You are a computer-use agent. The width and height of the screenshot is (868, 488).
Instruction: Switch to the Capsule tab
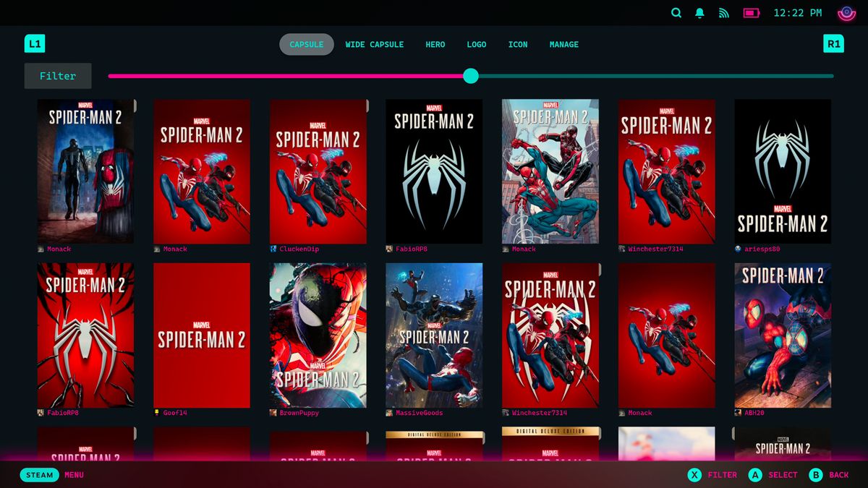(307, 44)
